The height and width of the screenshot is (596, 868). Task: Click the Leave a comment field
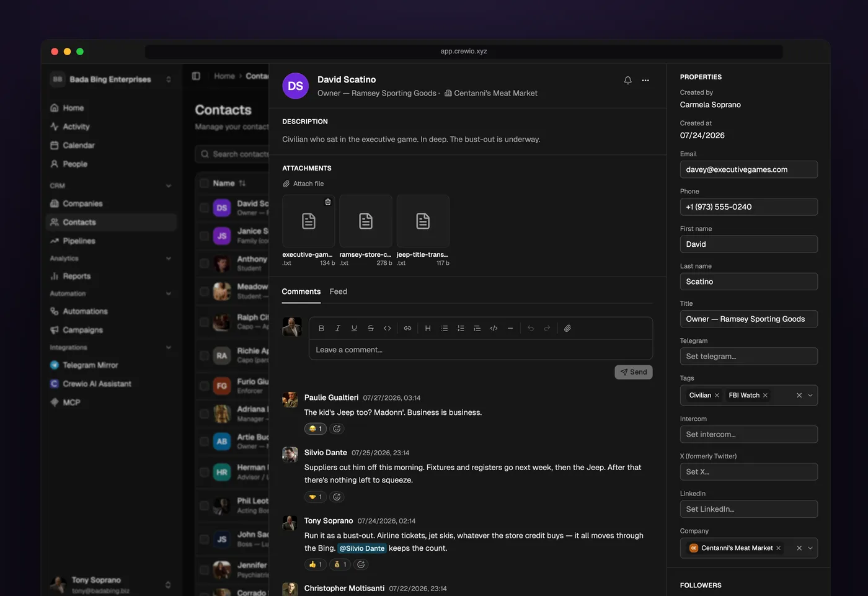[480, 350]
